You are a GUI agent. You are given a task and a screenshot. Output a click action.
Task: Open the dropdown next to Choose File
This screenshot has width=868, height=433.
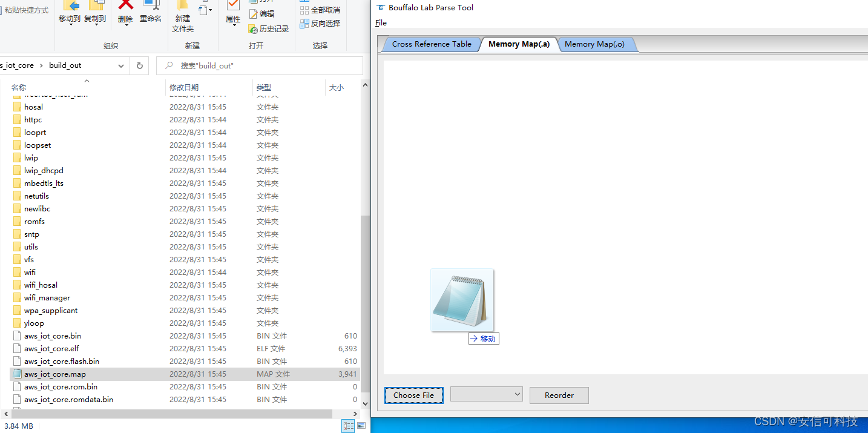coord(487,394)
